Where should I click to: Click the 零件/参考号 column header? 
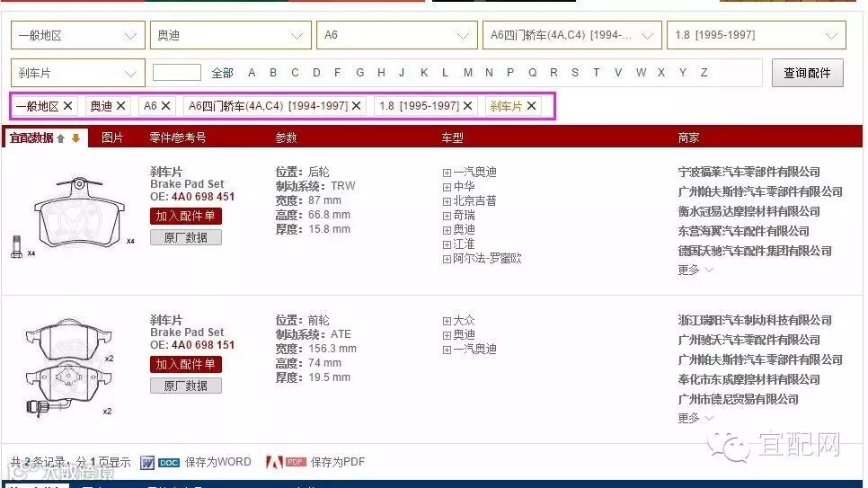tap(178, 138)
